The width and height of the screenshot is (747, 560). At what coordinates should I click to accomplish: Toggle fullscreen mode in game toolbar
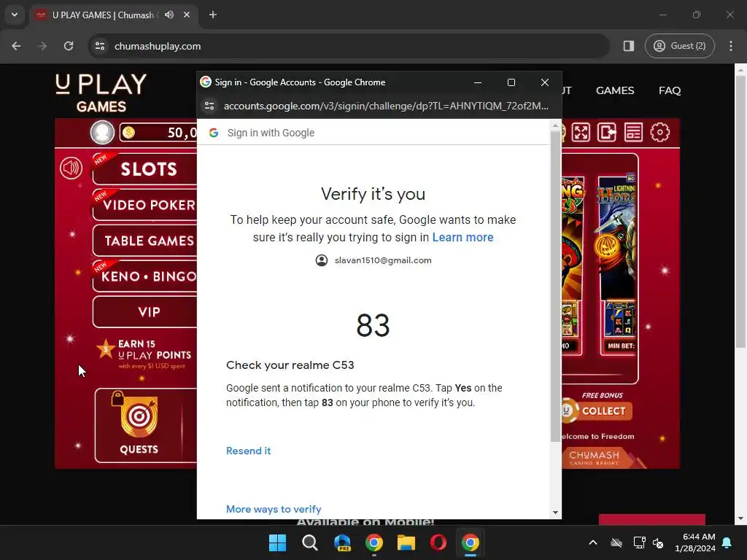(x=581, y=133)
